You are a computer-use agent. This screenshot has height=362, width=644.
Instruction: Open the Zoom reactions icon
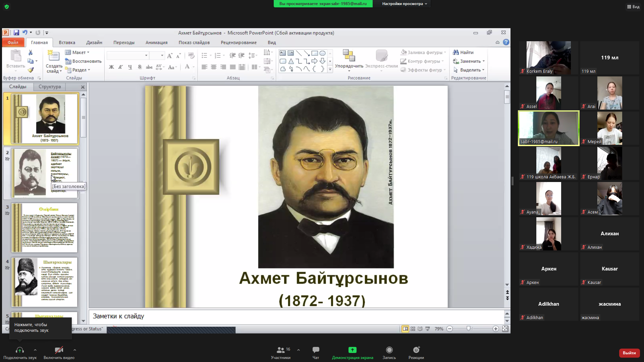[416, 350]
